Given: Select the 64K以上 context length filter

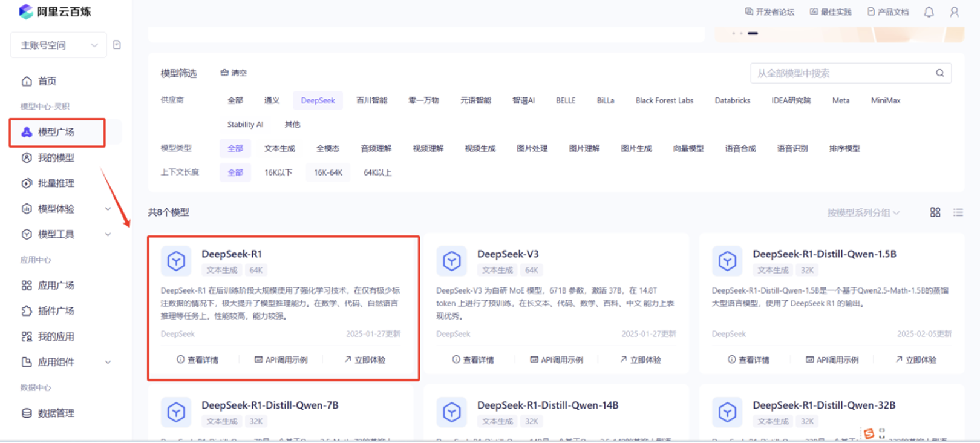Looking at the screenshot, I should click(x=377, y=172).
